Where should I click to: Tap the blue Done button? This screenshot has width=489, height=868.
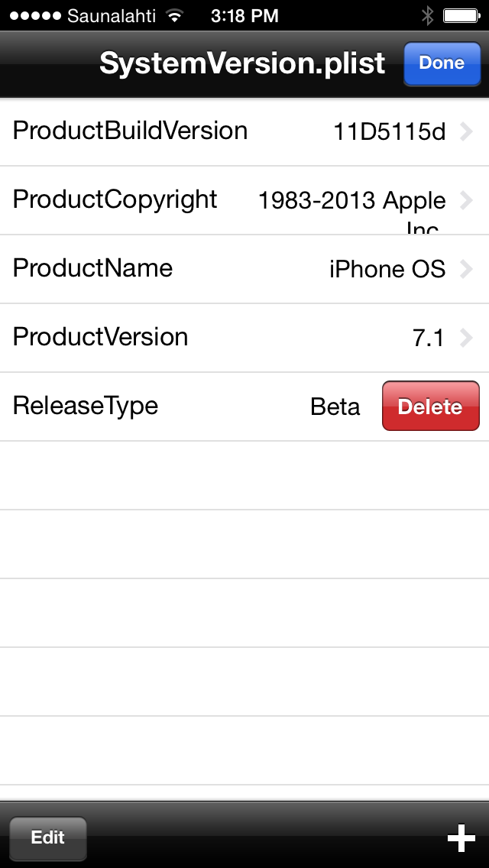pyautogui.click(x=442, y=63)
